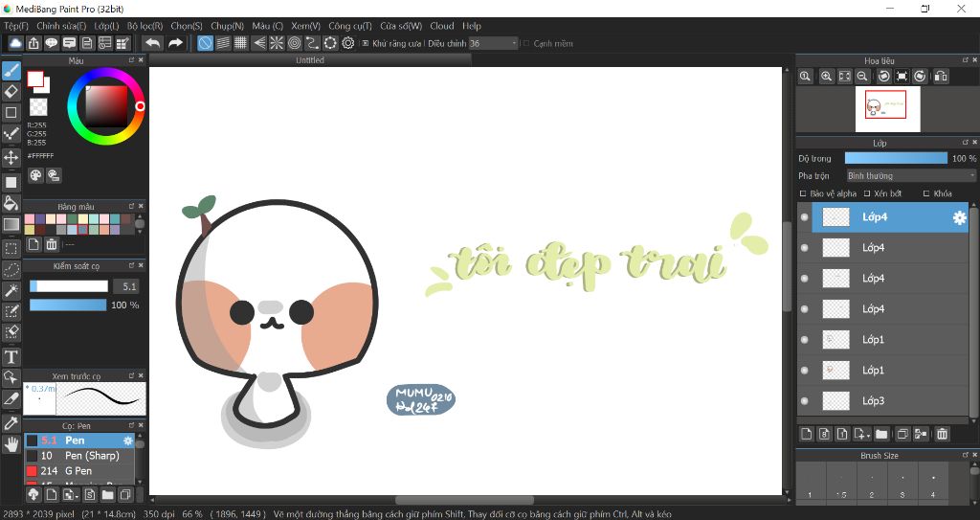Click the Undo arrow in toolbar
980x520 pixels.
click(x=152, y=43)
